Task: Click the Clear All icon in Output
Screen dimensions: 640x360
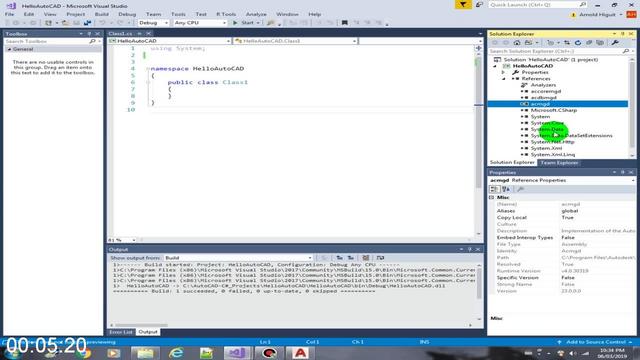Action: 365,258
